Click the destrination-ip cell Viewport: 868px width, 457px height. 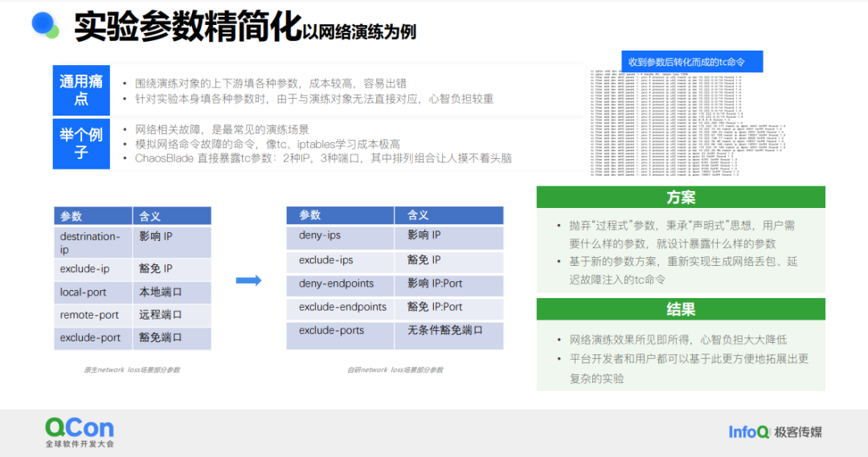coord(93,243)
